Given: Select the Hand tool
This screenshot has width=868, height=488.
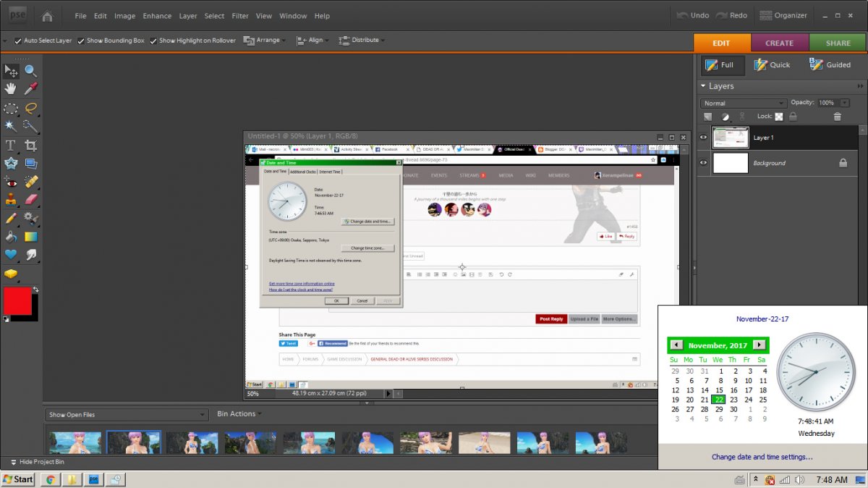Looking at the screenshot, I should [x=11, y=89].
